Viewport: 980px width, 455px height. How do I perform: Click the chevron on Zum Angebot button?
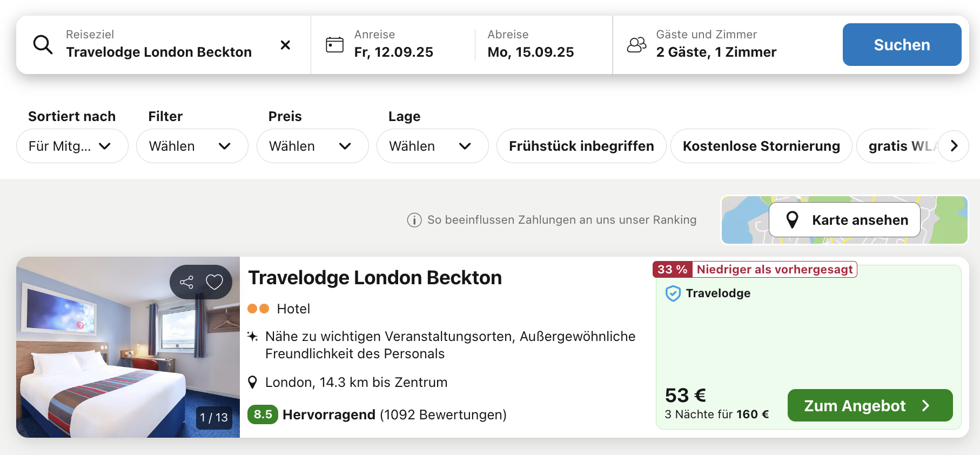coord(925,406)
